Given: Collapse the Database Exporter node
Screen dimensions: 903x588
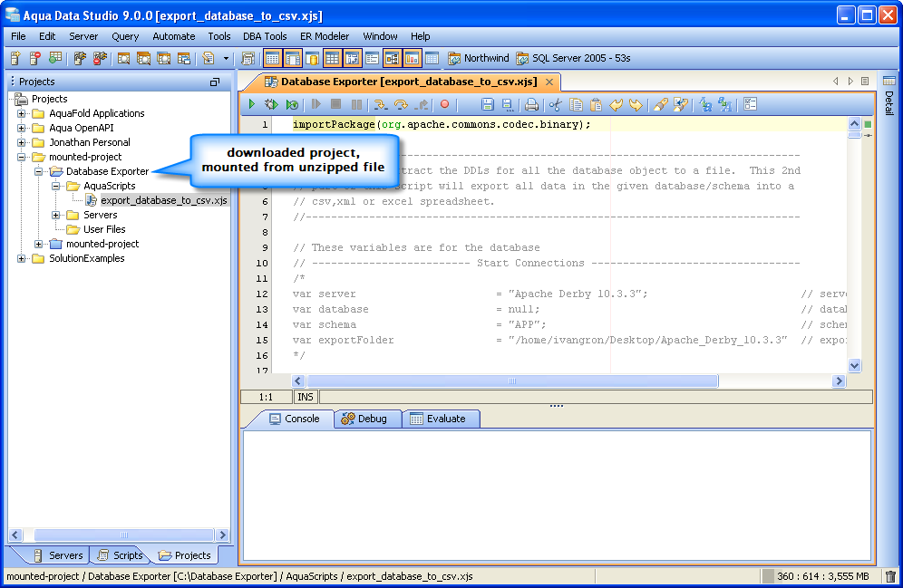Looking at the screenshot, I should click(39, 171).
